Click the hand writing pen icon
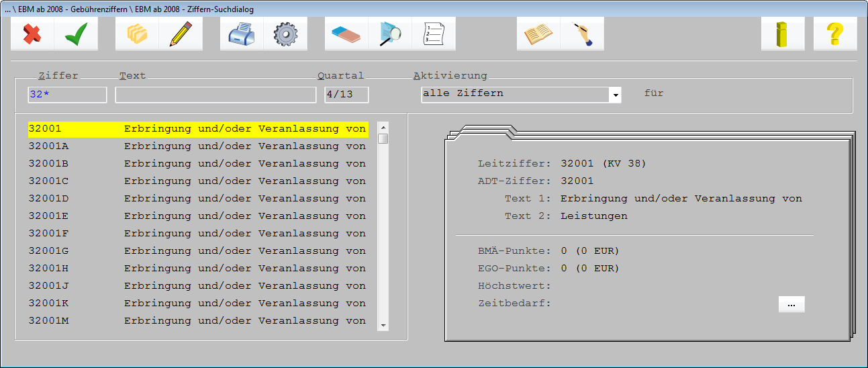Screen dimensions: 868x368 point(582,34)
